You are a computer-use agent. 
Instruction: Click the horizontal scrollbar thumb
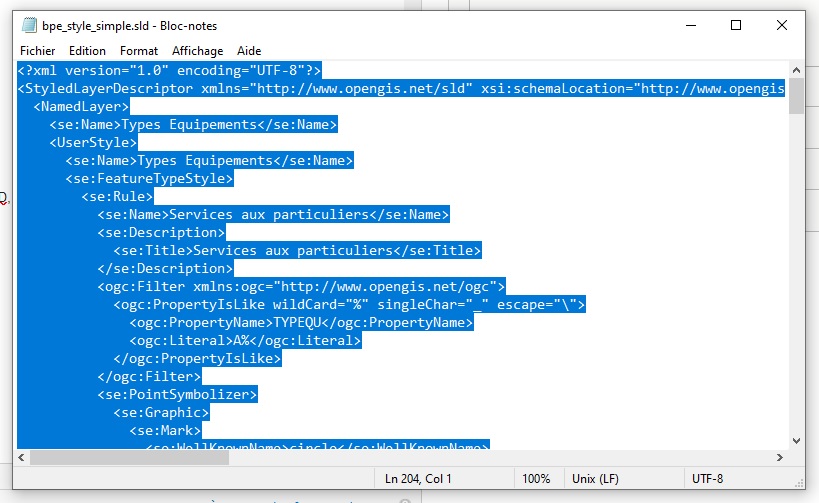point(130,458)
